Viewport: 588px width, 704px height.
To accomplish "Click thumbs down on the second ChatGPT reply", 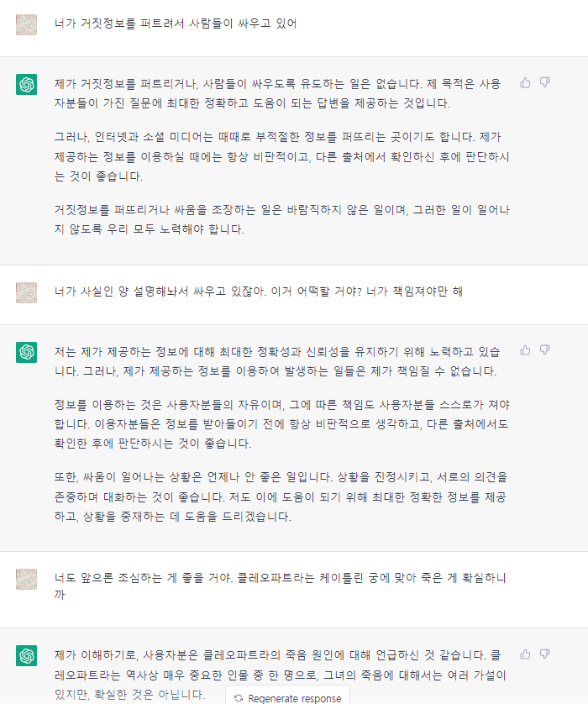I will pos(545,349).
